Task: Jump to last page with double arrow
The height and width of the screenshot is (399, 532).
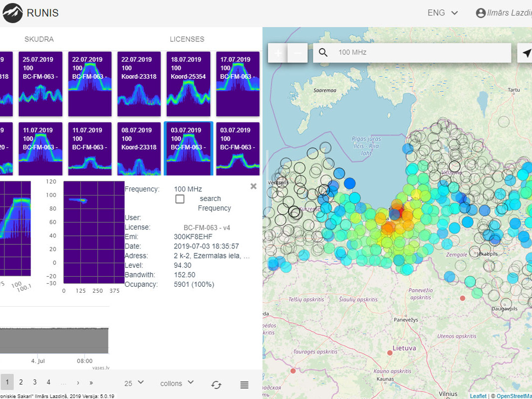Action: pos(91,383)
